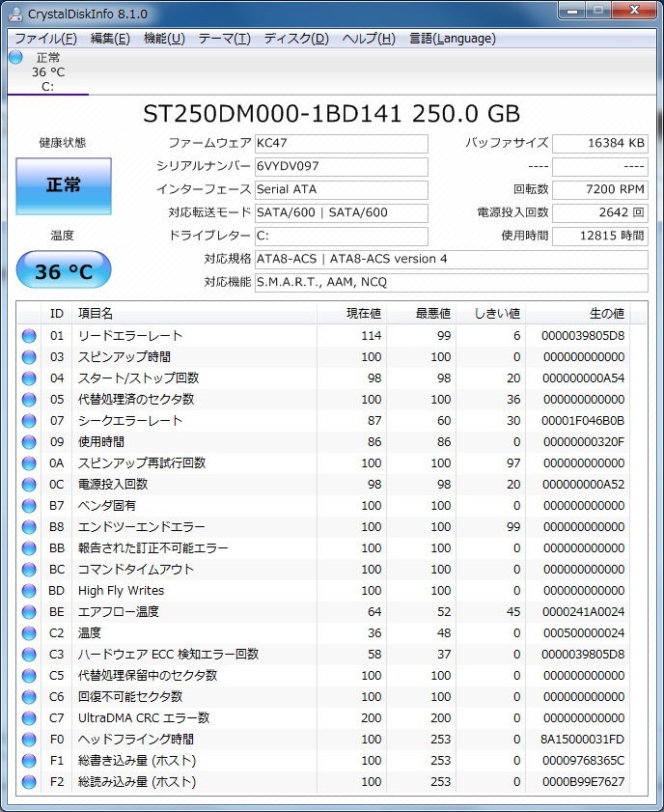664x812 pixels.
Task: Click raw value 0000B99E7627 in 総読み込み量 row
Action: point(583,781)
